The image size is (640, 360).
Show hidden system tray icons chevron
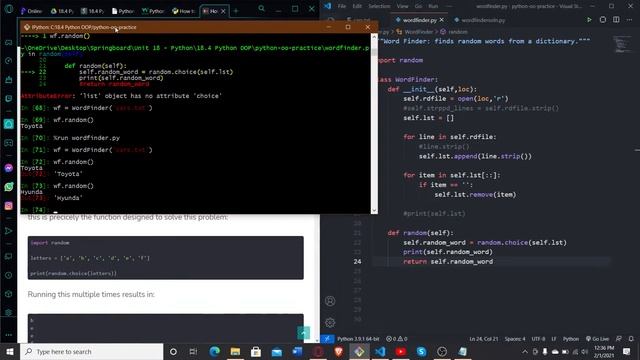(x=525, y=351)
